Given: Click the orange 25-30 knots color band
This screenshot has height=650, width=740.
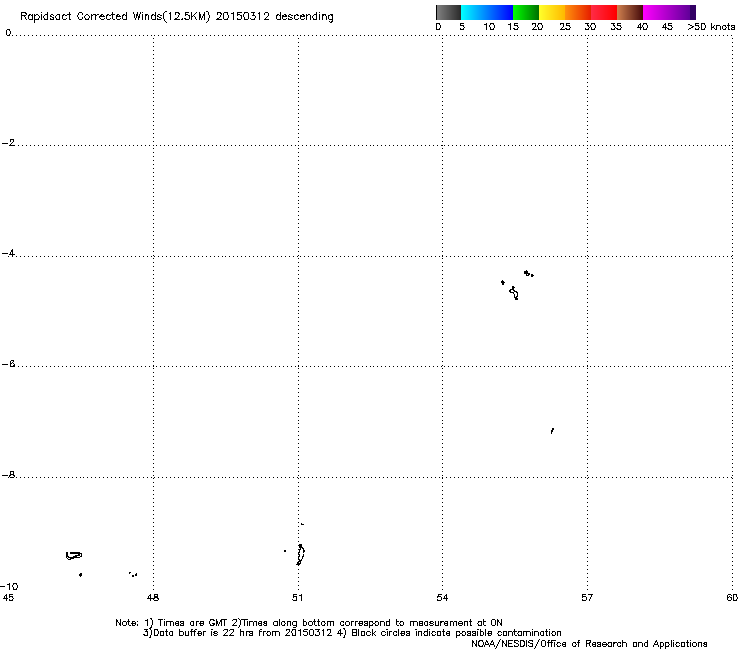Looking at the screenshot, I should 578,12.
